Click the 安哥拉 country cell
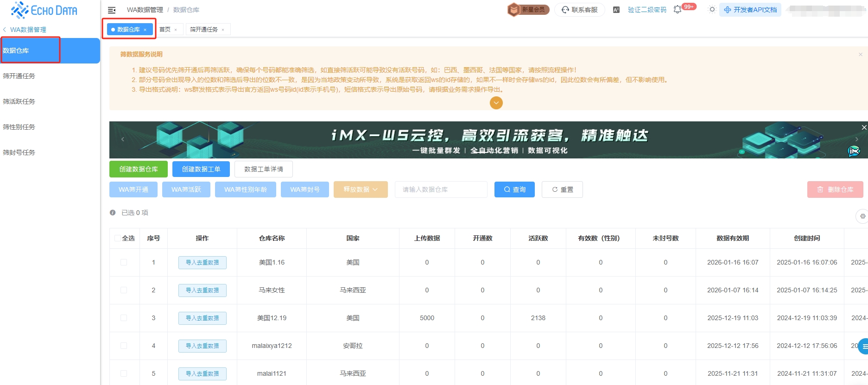This screenshot has height=385, width=868. [353, 346]
